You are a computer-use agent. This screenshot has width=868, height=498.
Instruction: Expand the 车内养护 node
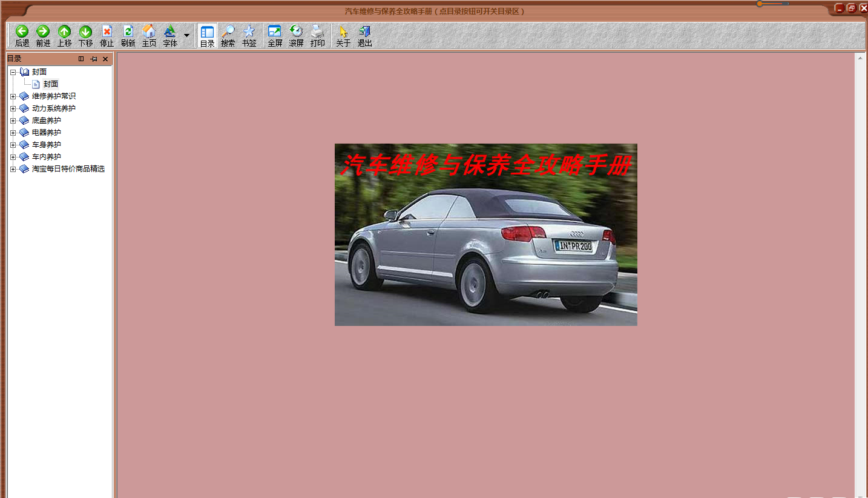[x=13, y=157]
